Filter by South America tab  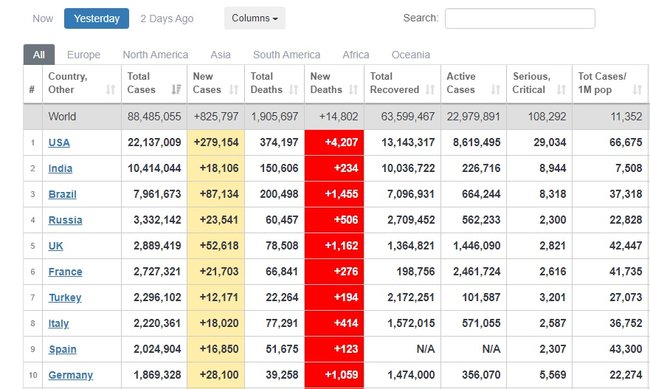pos(286,55)
